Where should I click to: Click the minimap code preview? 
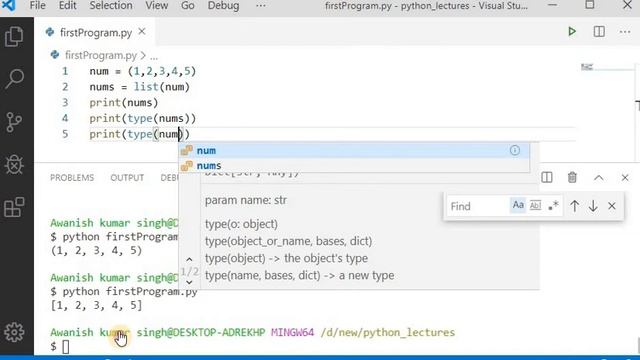coord(587,67)
